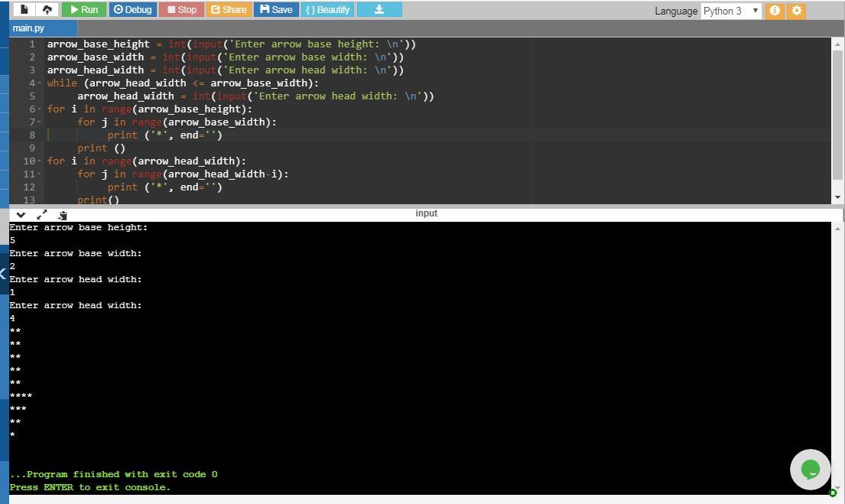Image resolution: width=845 pixels, height=504 pixels.
Task: Click line 10 for i in range code
Action: pyautogui.click(x=147, y=161)
